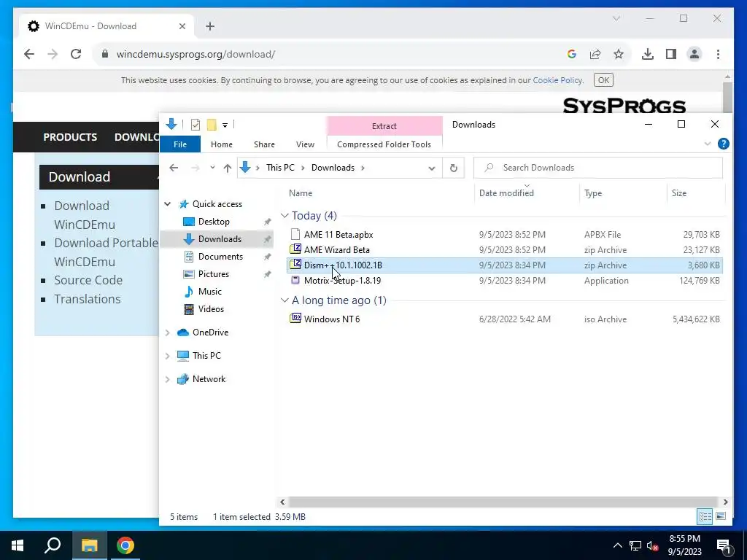This screenshot has height=560, width=747.
Task: Reload the WinCDEmu page
Action: (x=76, y=54)
